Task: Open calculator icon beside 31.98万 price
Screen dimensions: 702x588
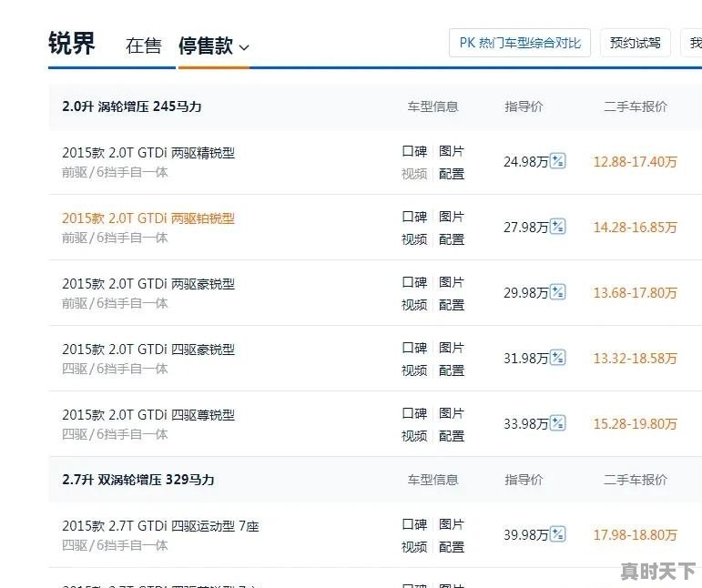Action: tap(558, 358)
